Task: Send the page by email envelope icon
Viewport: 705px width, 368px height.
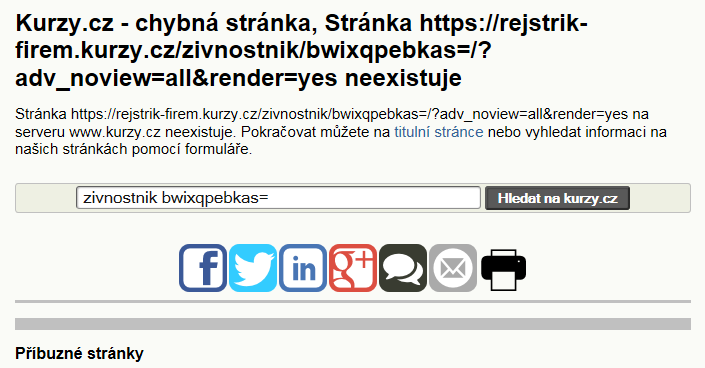Action: point(453,268)
